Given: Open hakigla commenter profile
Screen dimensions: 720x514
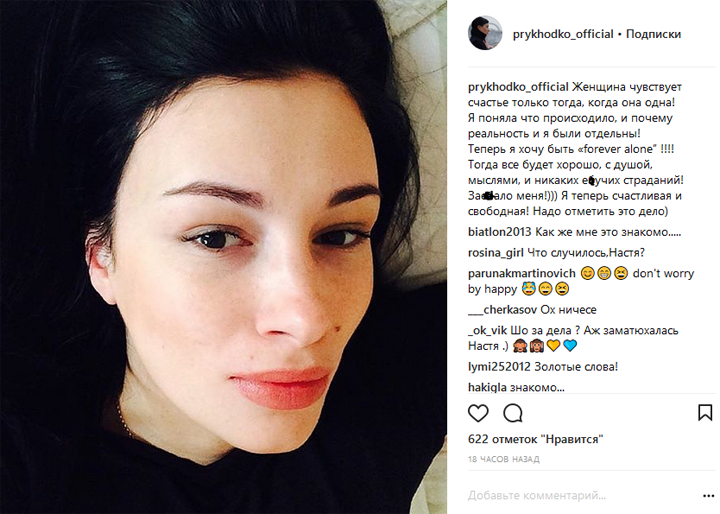Looking at the screenshot, I should pyautogui.click(x=487, y=387).
